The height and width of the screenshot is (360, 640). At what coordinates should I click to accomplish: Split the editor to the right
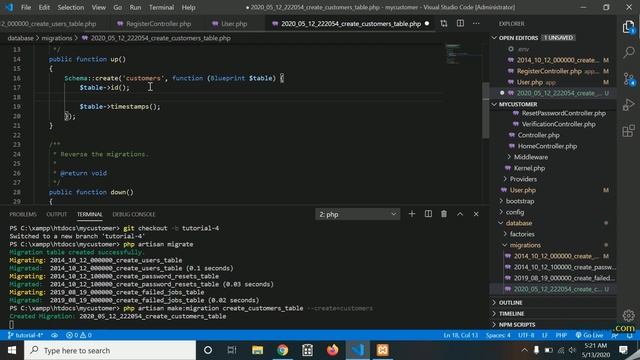(460, 24)
